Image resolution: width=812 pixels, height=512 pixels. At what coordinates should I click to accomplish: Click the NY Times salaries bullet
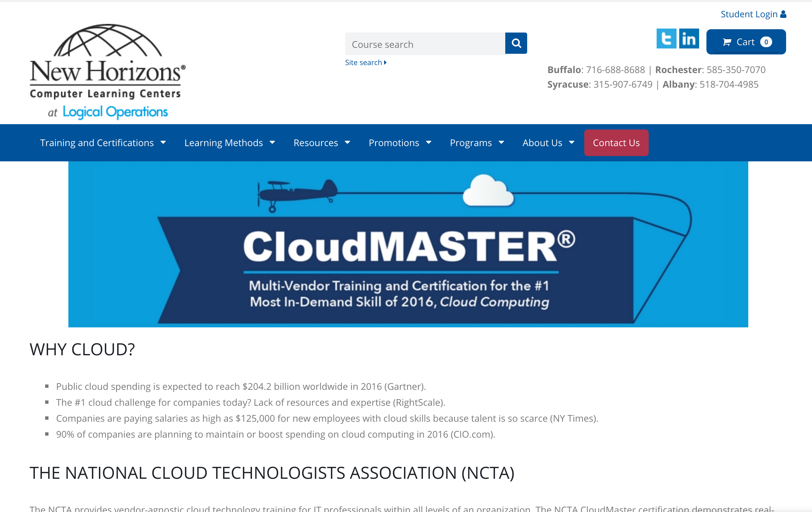point(327,418)
